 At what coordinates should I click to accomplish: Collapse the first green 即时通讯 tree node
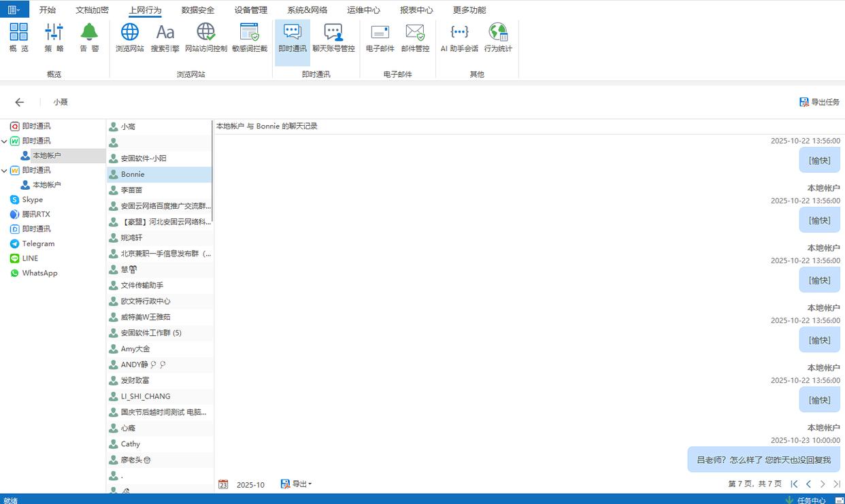point(5,141)
